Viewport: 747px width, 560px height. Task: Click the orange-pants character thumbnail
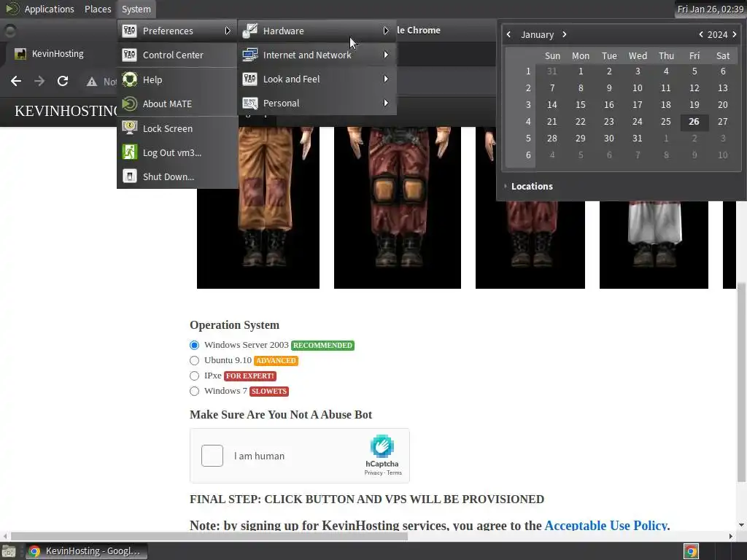pyautogui.click(x=258, y=207)
